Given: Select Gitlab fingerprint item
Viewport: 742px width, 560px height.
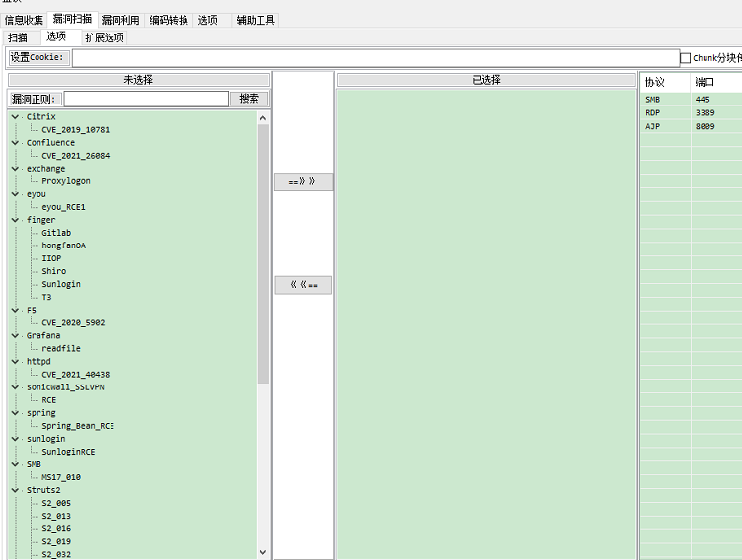Looking at the screenshot, I should pyautogui.click(x=56, y=233).
